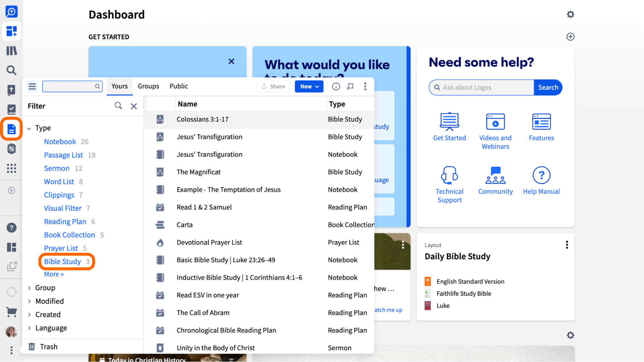
Task: Open the document info icon
Action: click(336, 86)
